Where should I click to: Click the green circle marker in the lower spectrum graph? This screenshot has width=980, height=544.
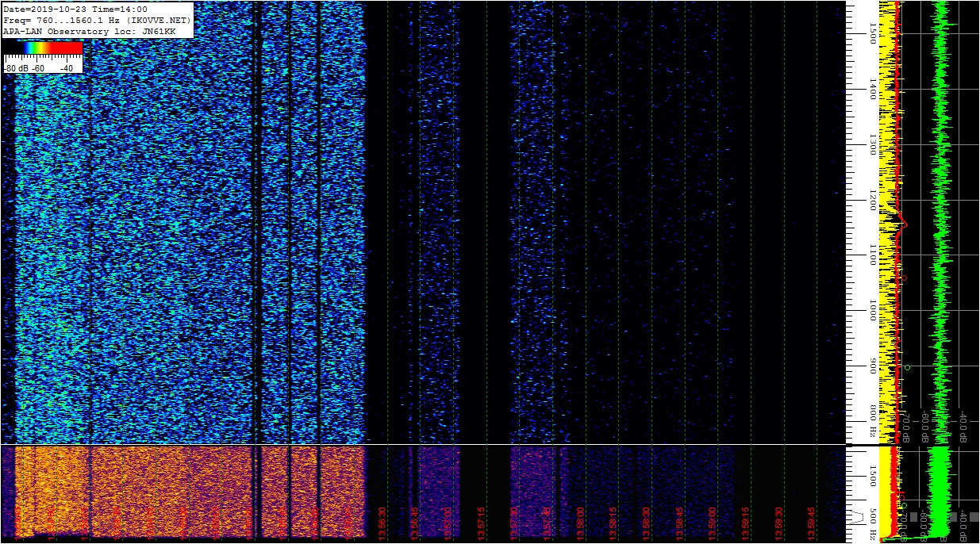[x=904, y=506]
